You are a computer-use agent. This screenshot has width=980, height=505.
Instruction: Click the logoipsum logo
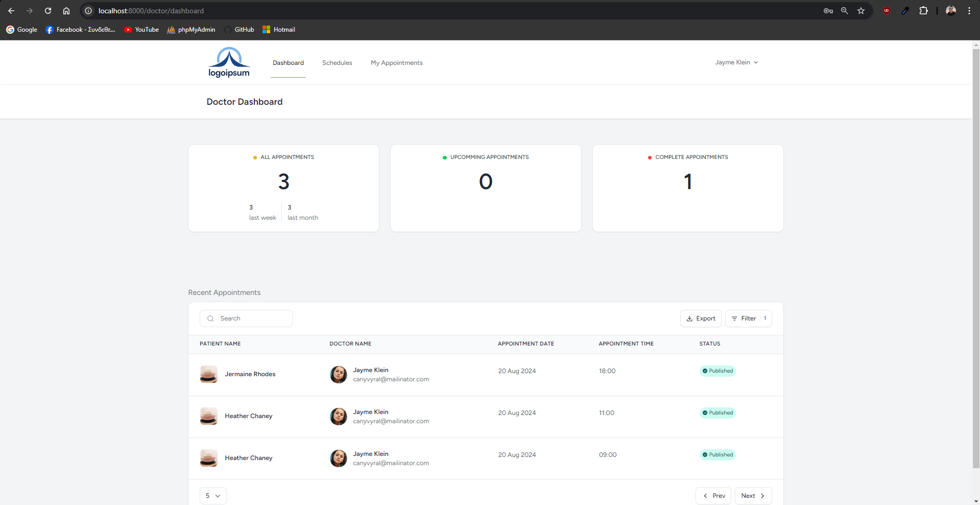pyautogui.click(x=229, y=62)
